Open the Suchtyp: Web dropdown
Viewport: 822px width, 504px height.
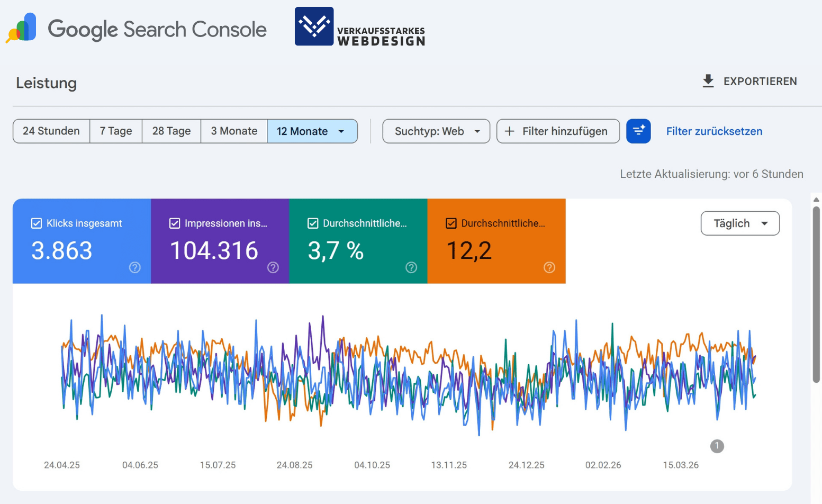coord(436,131)
